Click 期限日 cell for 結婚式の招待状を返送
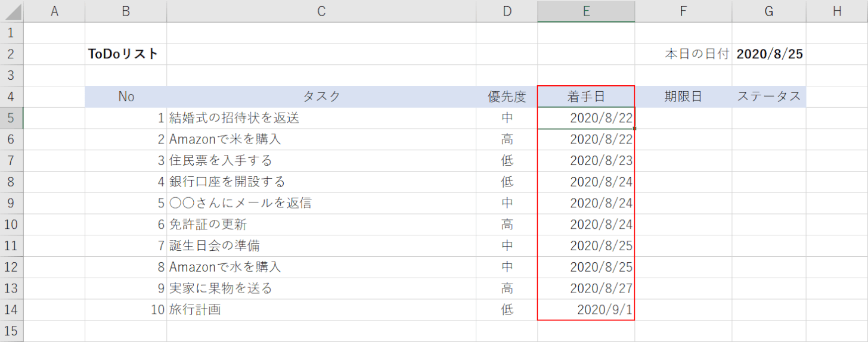This screenshot has width=868, height=342. click(683, 118)
